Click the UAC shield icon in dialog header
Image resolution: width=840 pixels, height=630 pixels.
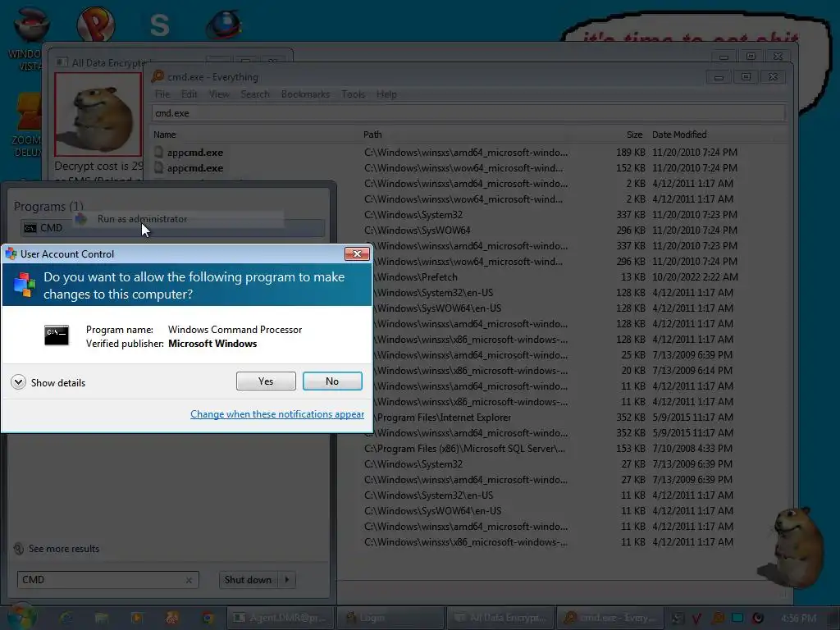pyautogui.click(x=24, y=285)
